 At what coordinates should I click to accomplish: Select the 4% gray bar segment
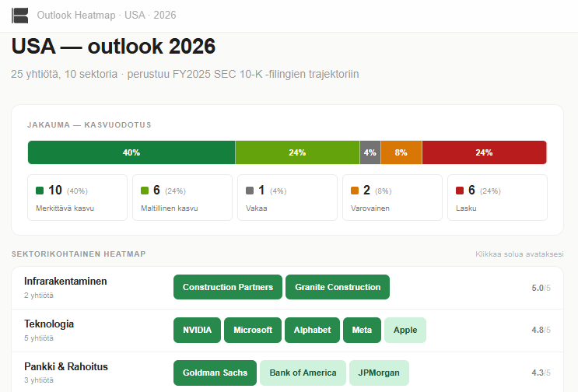click(x=370, y=152)
